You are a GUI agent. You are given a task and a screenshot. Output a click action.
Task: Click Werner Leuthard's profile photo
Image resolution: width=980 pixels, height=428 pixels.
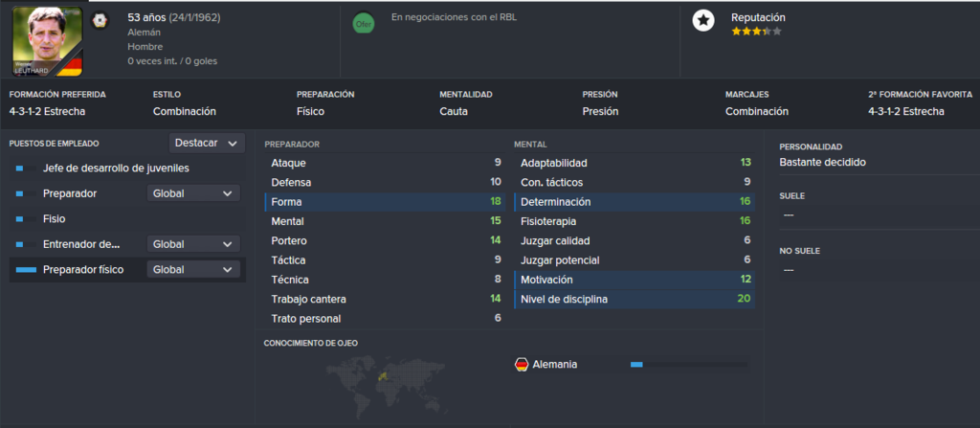[x=48, y=41]
